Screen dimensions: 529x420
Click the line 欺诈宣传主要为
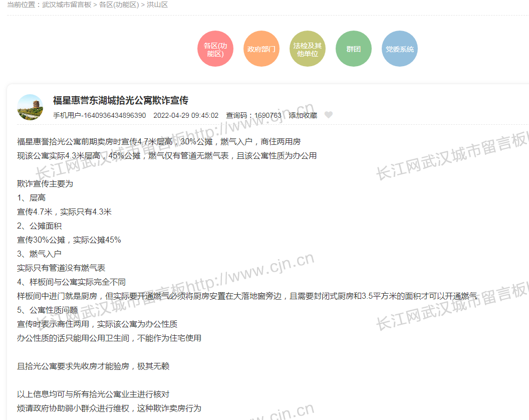coord(45,183)
